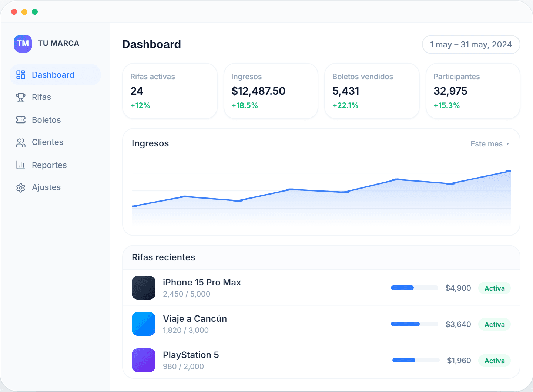The image size is (533, 392).
Task: Click the TU MARCA brand name
Action: [x=58, y=43]
